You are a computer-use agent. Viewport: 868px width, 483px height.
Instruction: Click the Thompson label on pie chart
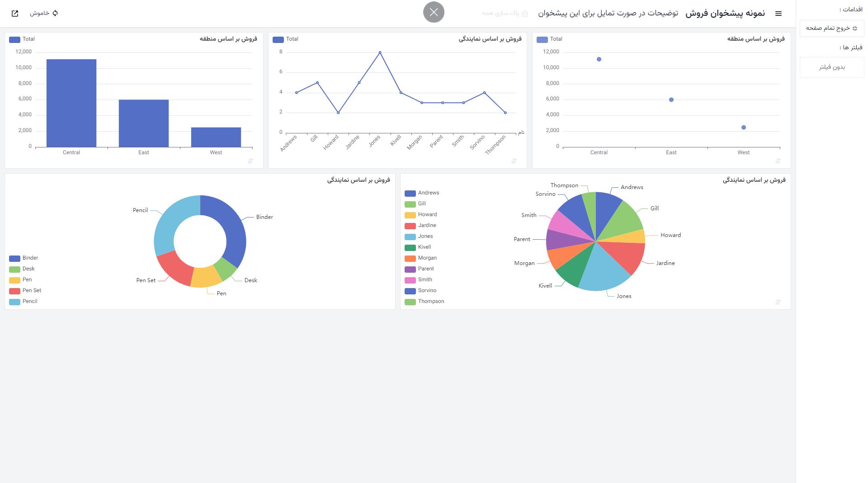(564, 185)
